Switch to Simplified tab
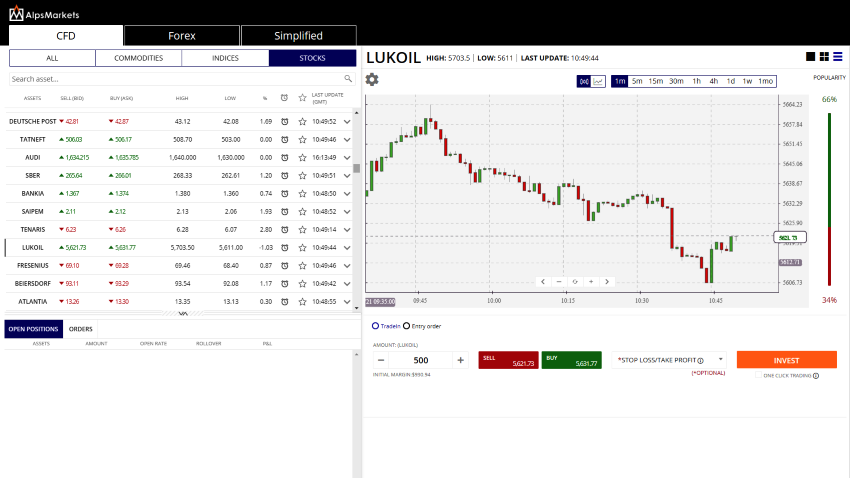 298,36
